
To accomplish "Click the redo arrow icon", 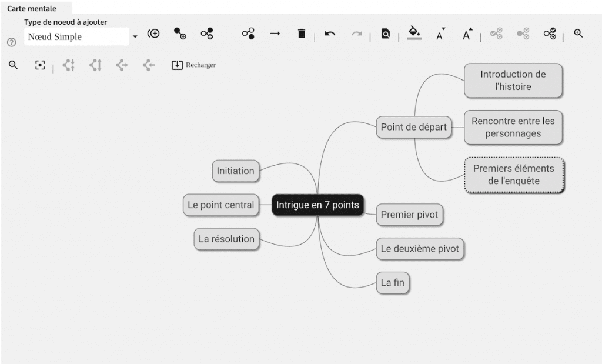I will click(357, 34).
